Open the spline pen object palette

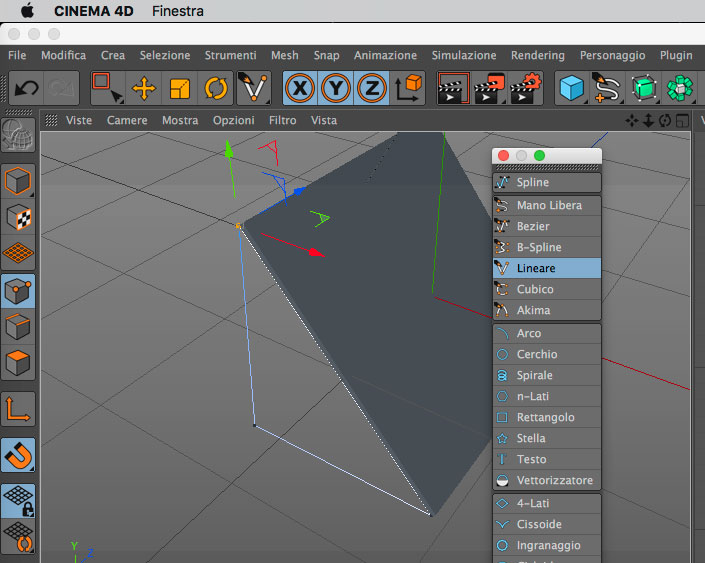point(607,88)
